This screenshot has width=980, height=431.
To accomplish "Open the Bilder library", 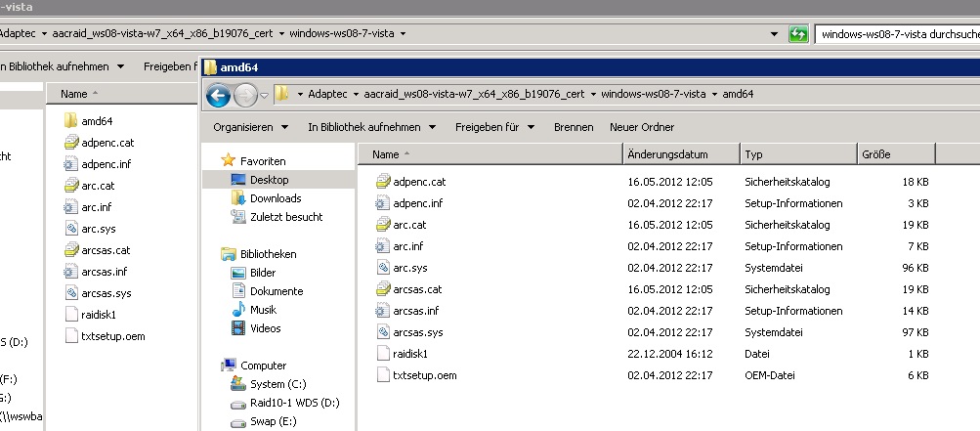I will pyautogui.click(x=263, y=273).
